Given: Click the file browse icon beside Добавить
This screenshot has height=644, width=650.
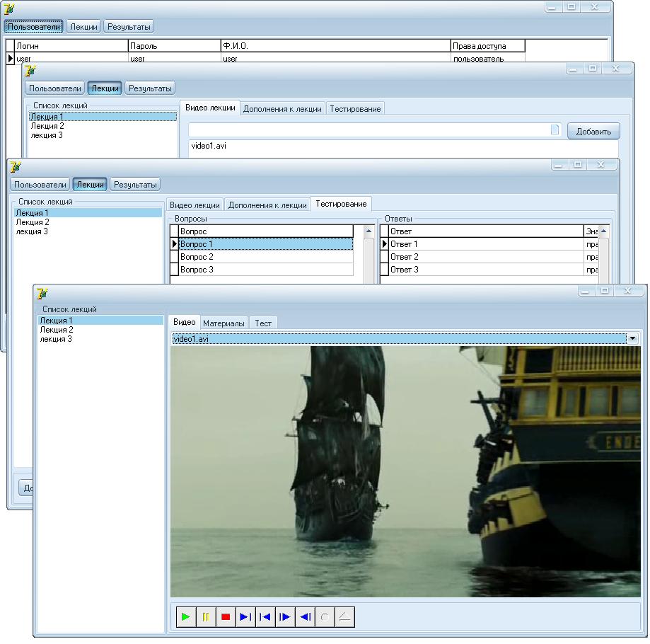Looking at the screenshot, I should (555, 130).
